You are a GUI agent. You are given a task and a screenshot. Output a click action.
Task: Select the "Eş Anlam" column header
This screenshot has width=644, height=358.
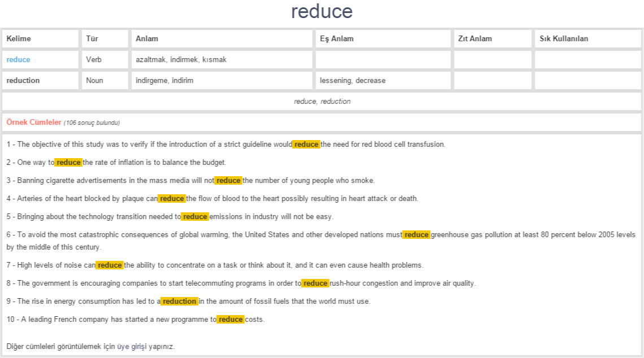(337, 39)
